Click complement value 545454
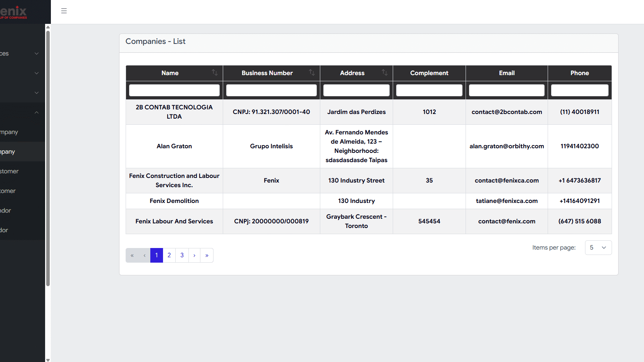Image resolution: width=644 pixels, height=362 pixels. pyautogui.click(x=429, y=221)
